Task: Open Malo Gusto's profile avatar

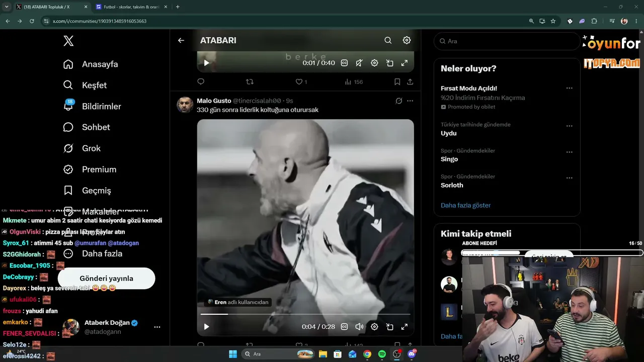Action: pyautogui.click(x=185, y=105)
